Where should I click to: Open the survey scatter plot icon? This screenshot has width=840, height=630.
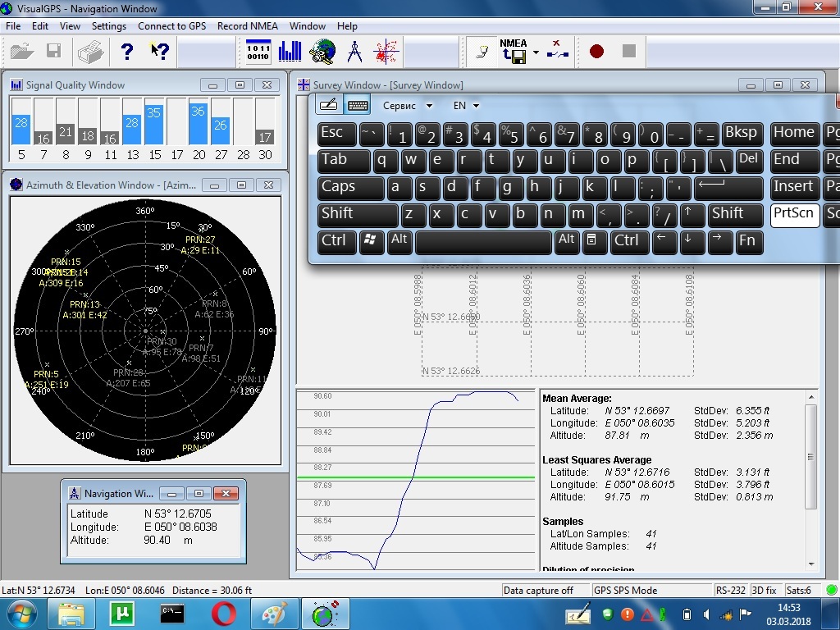pos(387,52)
